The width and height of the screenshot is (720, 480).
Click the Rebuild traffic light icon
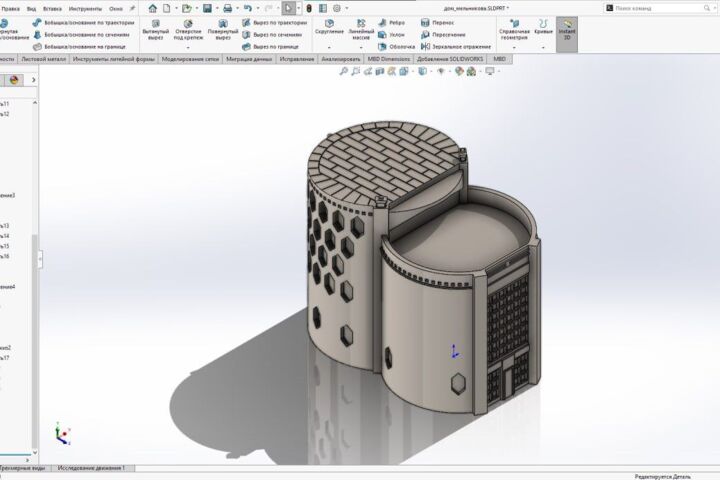click(x=309, y=8)
